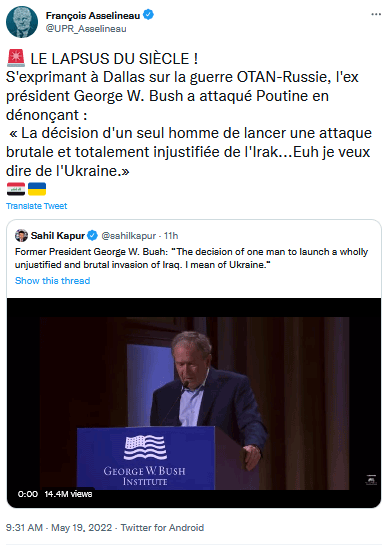The image size is (389, 546).
Task: Click the Iraq flag emoji
Action: [16, 189]
